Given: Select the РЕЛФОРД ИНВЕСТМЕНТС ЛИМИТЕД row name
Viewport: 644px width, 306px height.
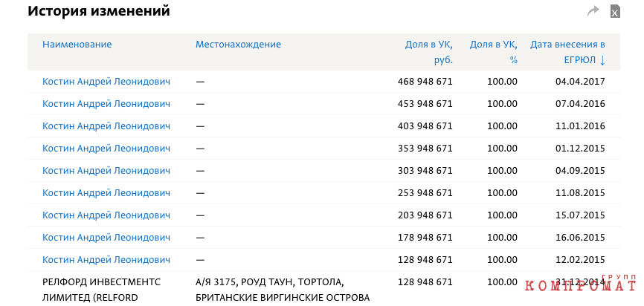Looking at the screenshot, I should 101,290.
